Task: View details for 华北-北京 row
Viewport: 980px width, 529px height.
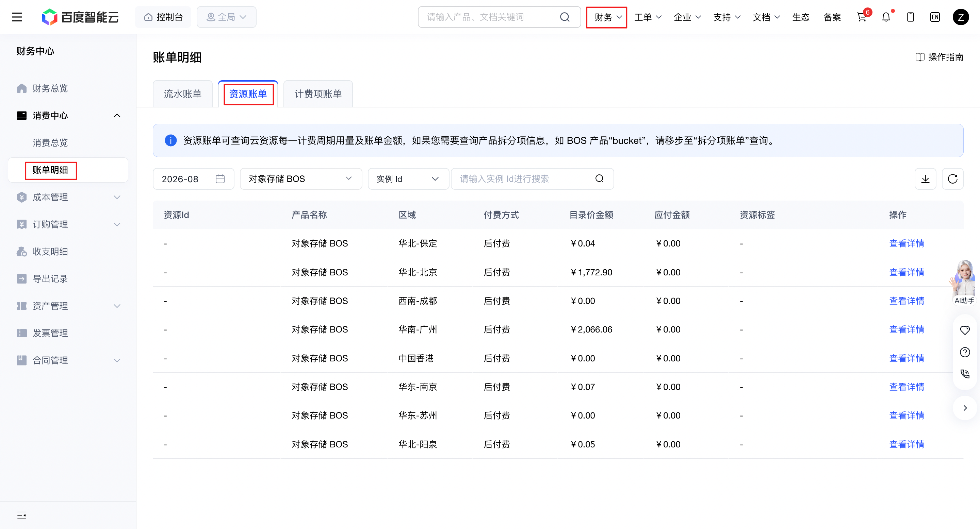Action: (906, 272)
